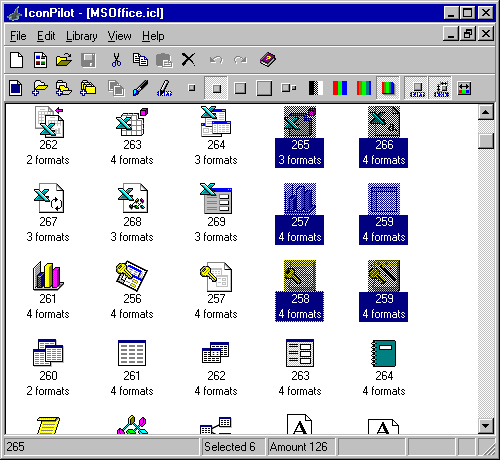
Task: Edit icon using the blue paintbrush tool
Action: coord(140,88)
